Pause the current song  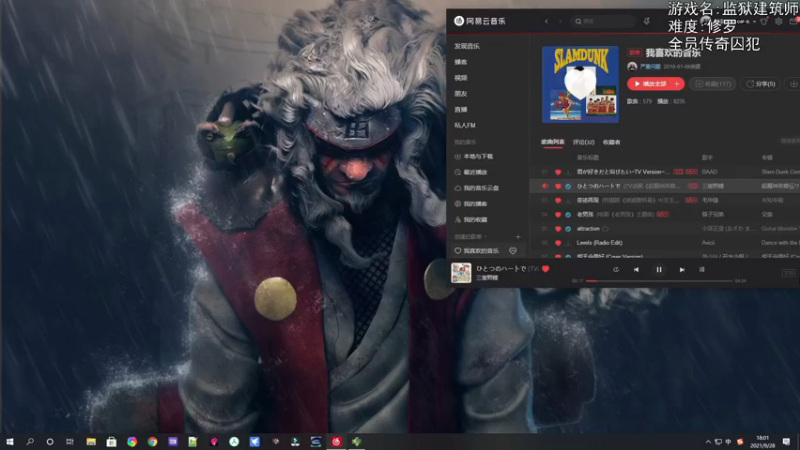click(x=659, y=269)
